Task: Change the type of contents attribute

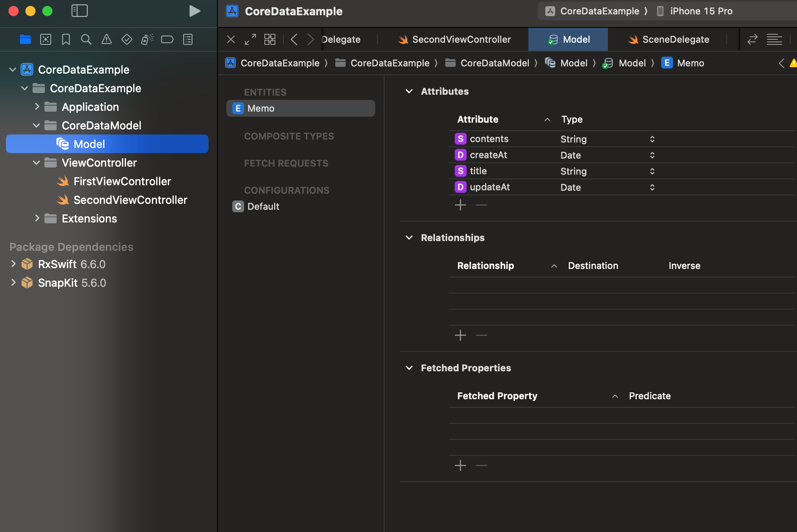Action: (607, 139)
